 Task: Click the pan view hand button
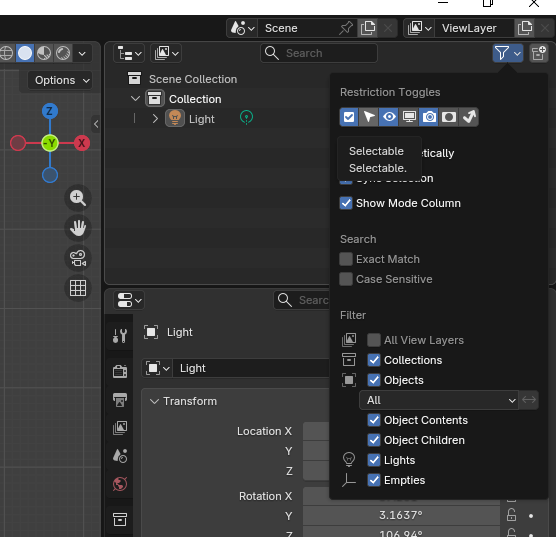tap(78, 227)
